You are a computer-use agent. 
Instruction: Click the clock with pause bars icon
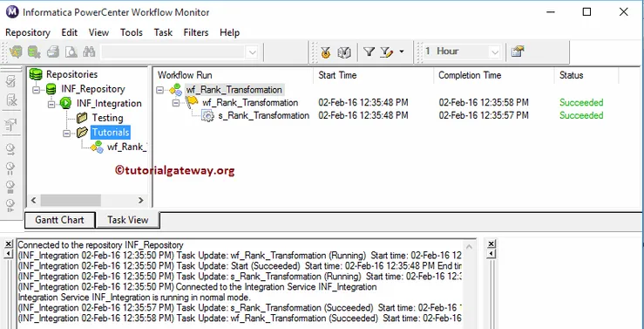(x=11, y=168)
